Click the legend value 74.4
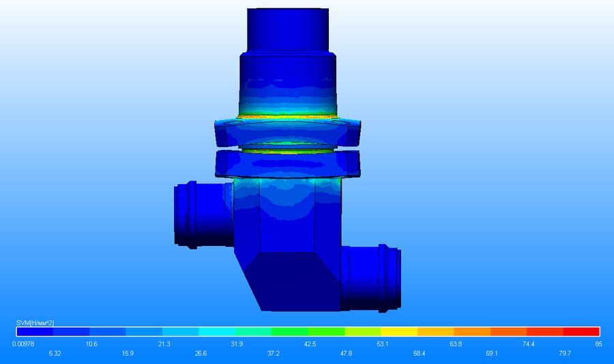 [x=528, y=344]
